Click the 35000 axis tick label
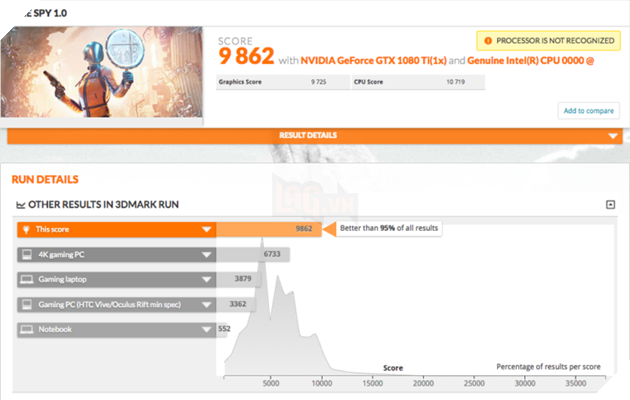The height and width of the screenshot is (400, 630). click(576, 384)
